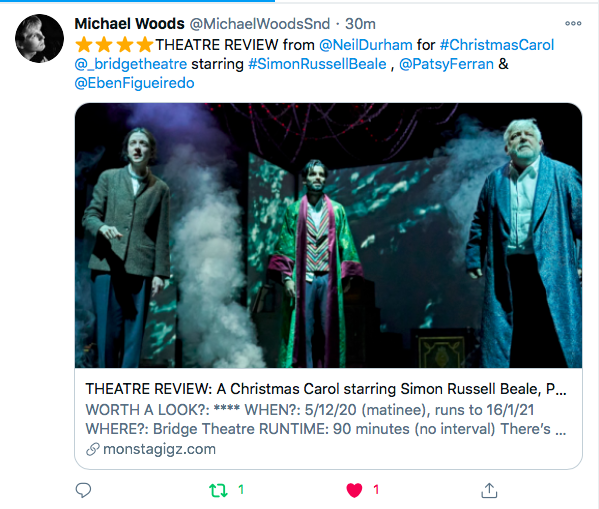Click the Michael Woods display name
599x509 pixels.
point(130,24)
